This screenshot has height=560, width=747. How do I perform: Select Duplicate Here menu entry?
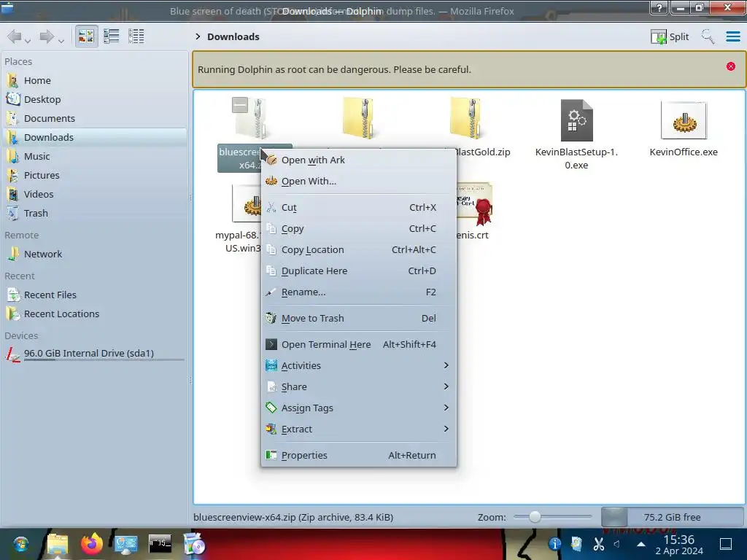(x=359, y=271)
